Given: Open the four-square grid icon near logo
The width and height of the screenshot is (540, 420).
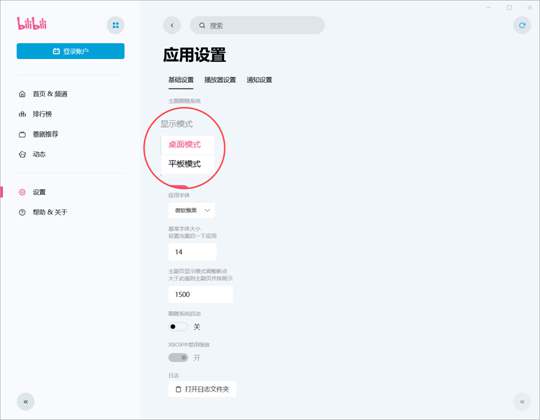Looking at the screenshot, I should [x=116, y=25].
